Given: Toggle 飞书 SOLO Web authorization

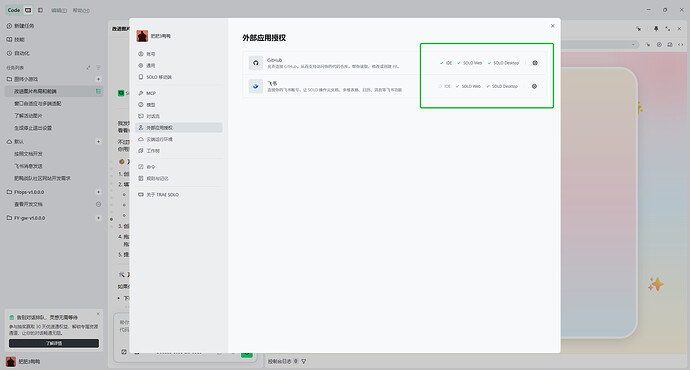Looking at the screenshot, I should (x=468, y=86).
